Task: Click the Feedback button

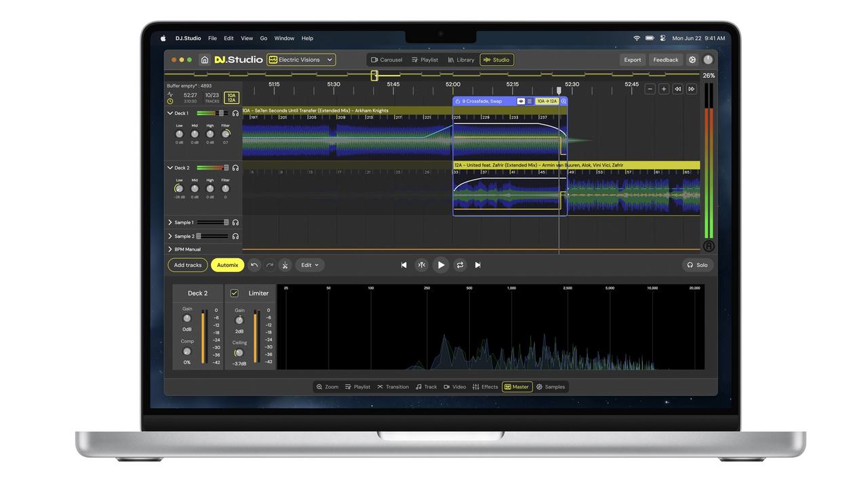Action: 666,60
